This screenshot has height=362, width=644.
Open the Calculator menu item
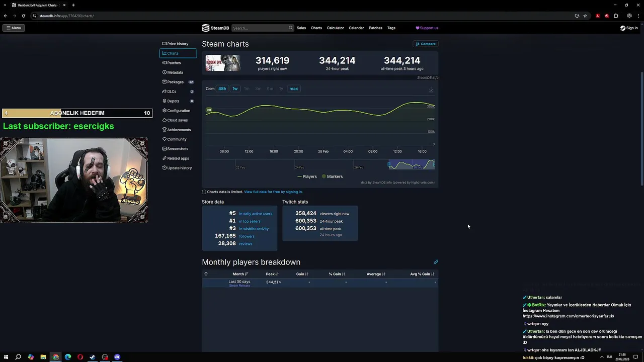coord(335,28)
